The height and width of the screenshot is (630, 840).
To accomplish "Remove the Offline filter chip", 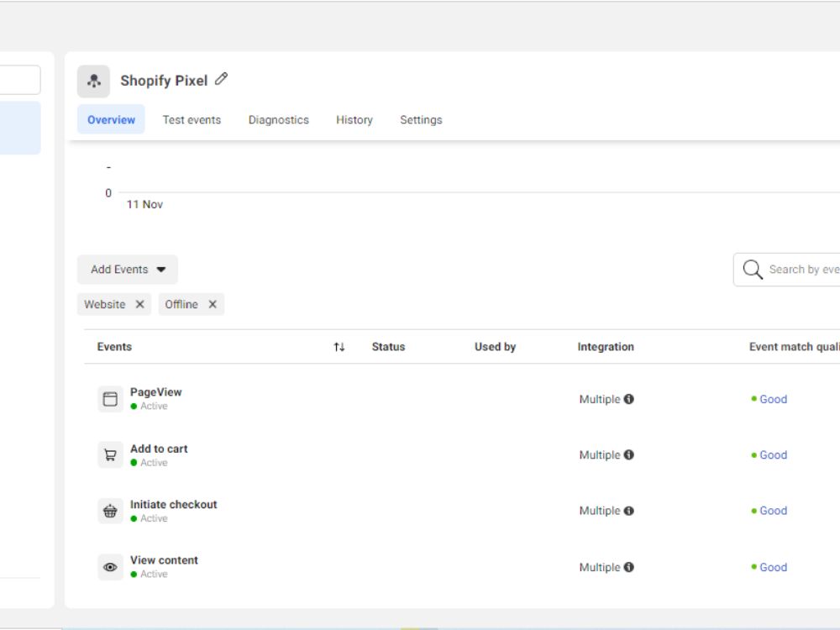I will (213, 304).
